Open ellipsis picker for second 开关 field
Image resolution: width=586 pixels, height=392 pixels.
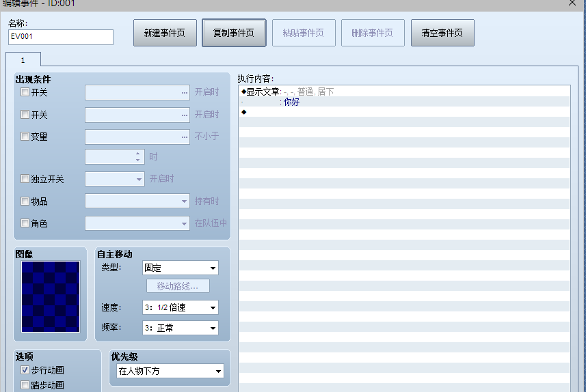[x=184, y=115]
